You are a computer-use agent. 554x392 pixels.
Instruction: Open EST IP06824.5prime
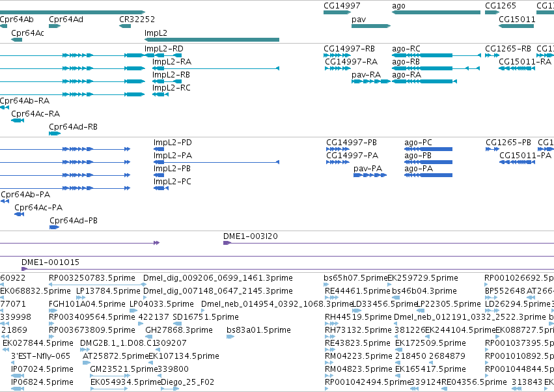pyautogui.click(x=42, y=382)
